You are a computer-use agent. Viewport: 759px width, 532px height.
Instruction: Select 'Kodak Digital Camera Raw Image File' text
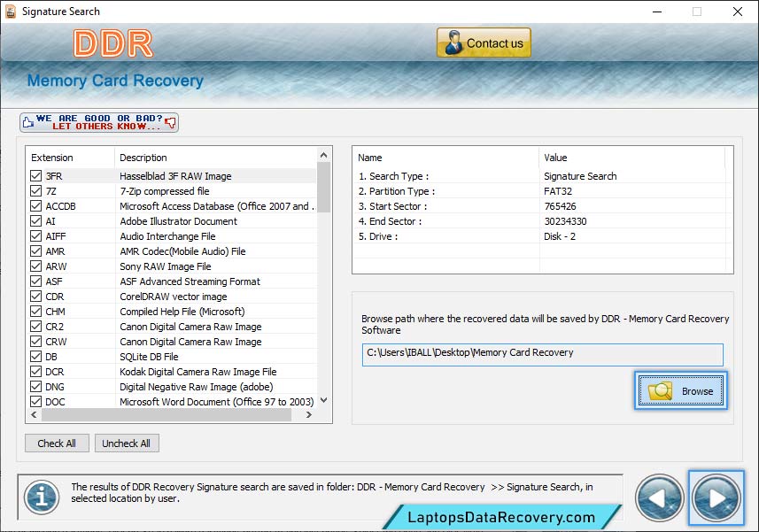198,372
